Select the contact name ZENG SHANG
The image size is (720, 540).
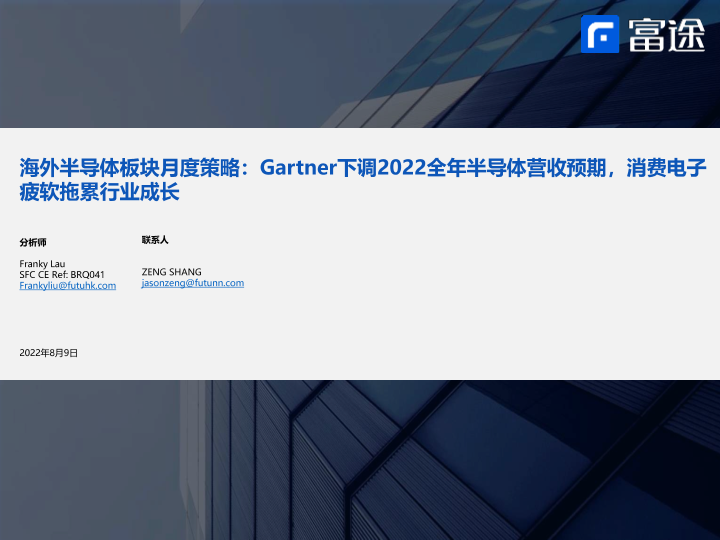pos(171,272)
